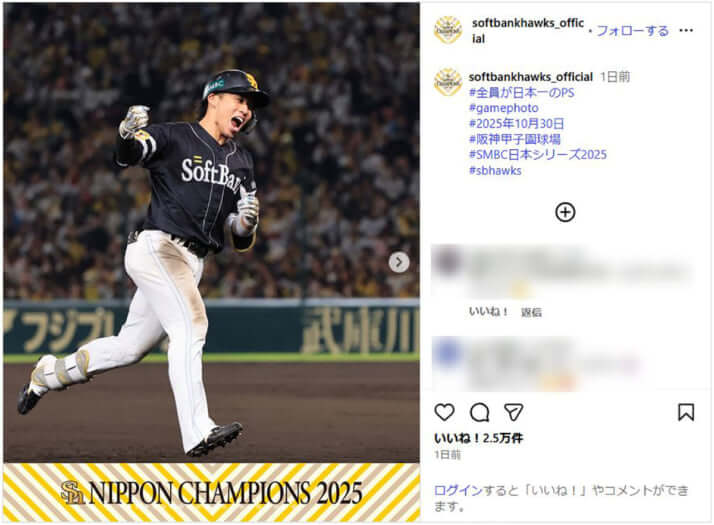Follow the account via フォローする
The height and width of the screenshot is (525, 714).
coord(632,31)
